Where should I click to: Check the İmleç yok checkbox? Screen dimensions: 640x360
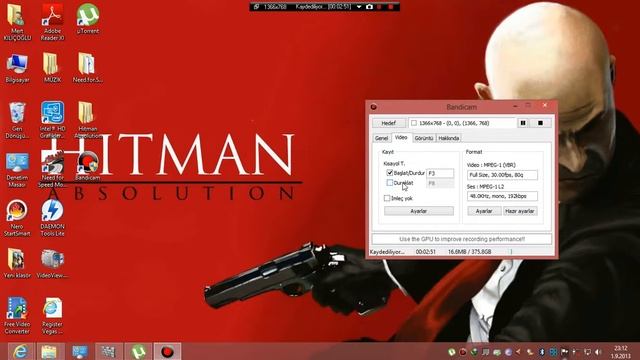(387, 198)
